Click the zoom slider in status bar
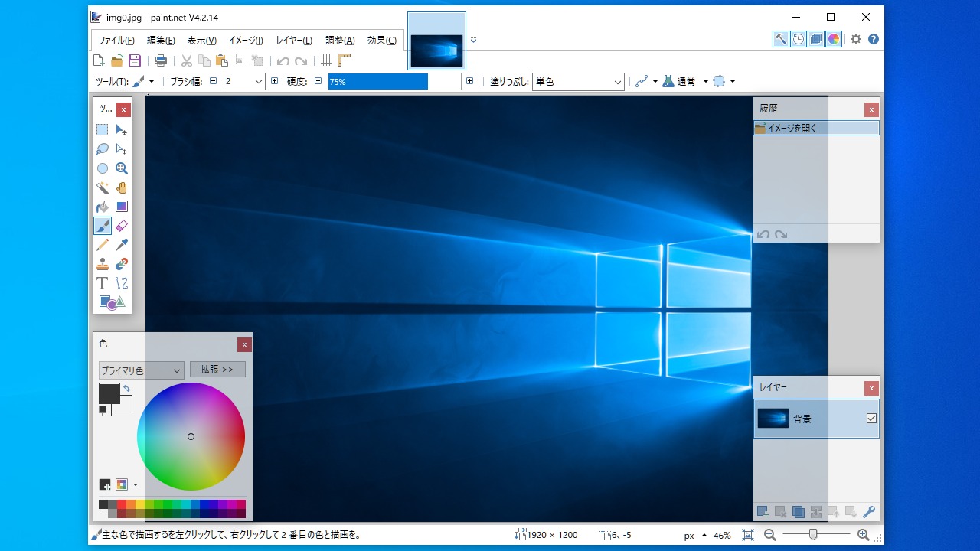Image resolution: width=980 pixels, height=551 pixels. point(816,535)
